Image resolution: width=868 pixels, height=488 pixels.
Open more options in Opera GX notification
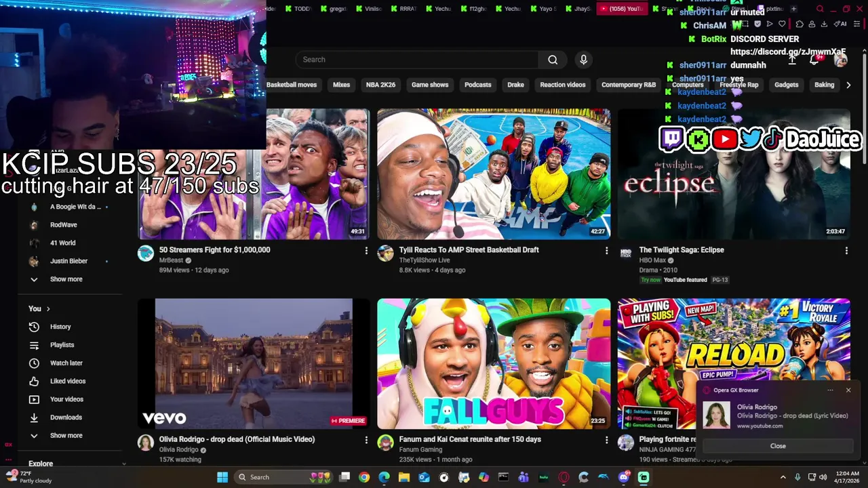click(830, 390)
